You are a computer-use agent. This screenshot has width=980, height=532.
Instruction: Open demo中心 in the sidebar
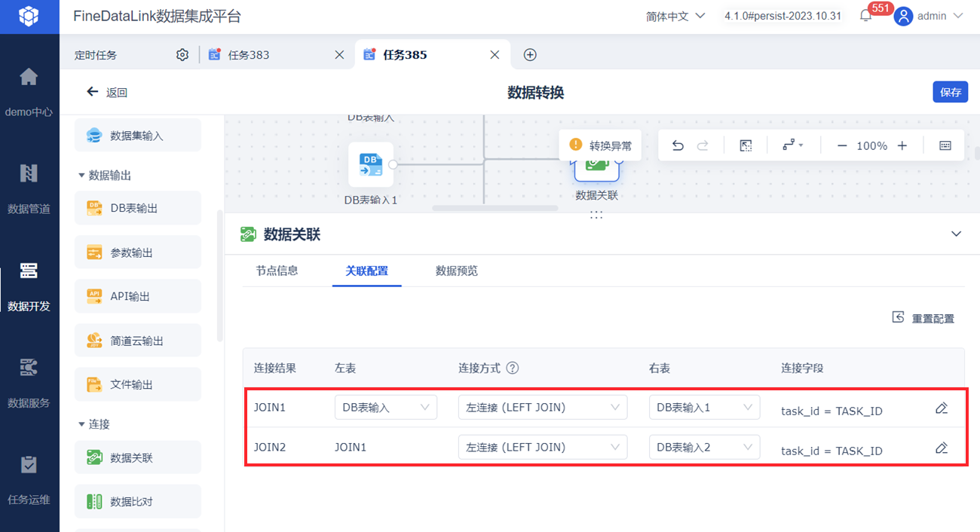[29, 93]
